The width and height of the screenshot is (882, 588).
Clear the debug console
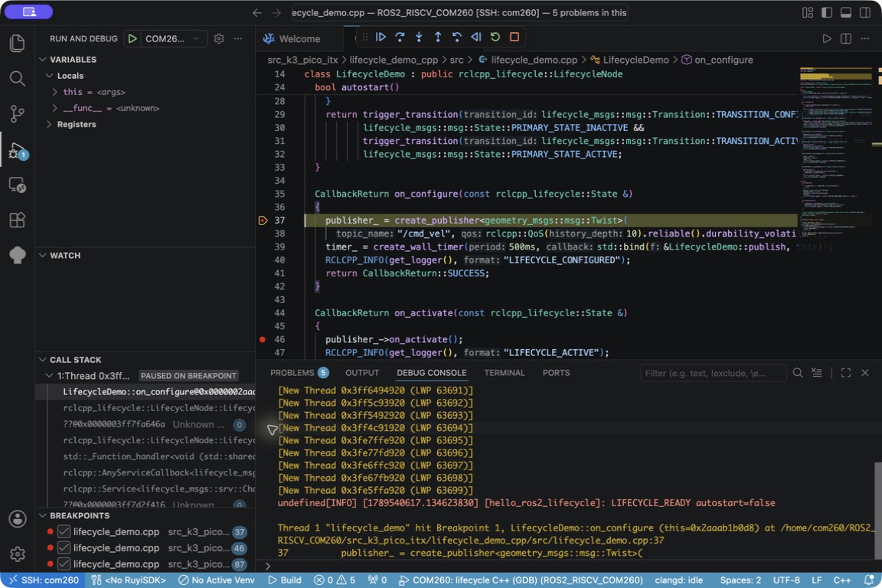point(817,373)
